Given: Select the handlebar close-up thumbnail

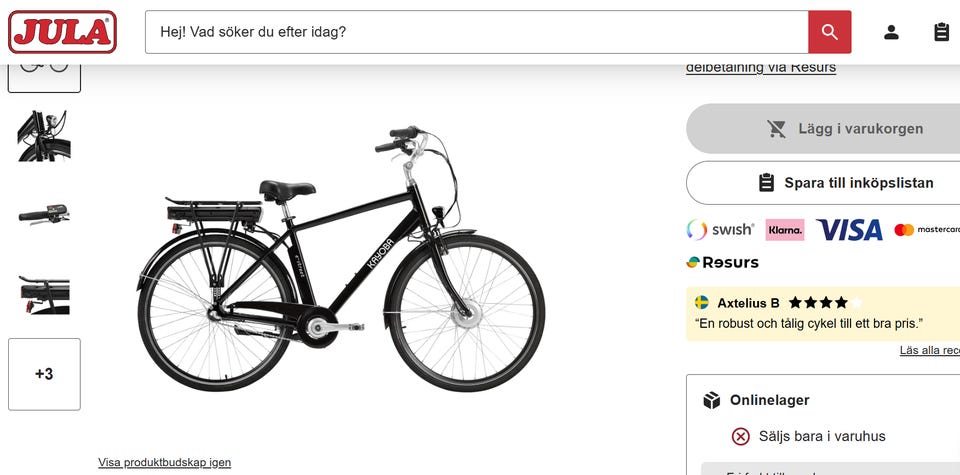Looking at the screenshot, I should 44,136.
